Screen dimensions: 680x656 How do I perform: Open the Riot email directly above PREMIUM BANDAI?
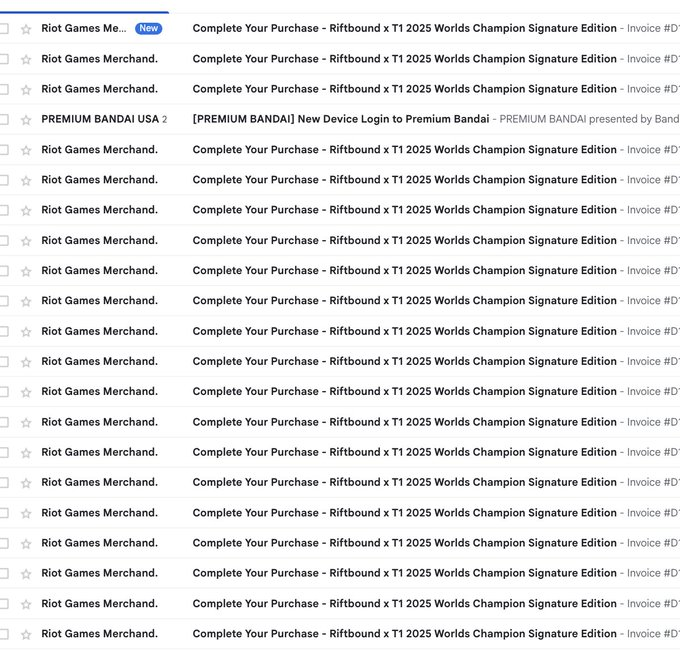point(404,89)
